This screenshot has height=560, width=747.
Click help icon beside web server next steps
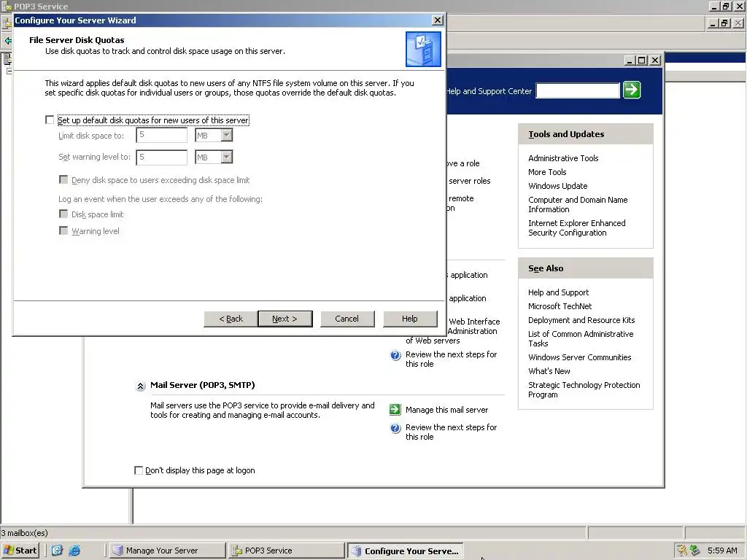point(395,355)
